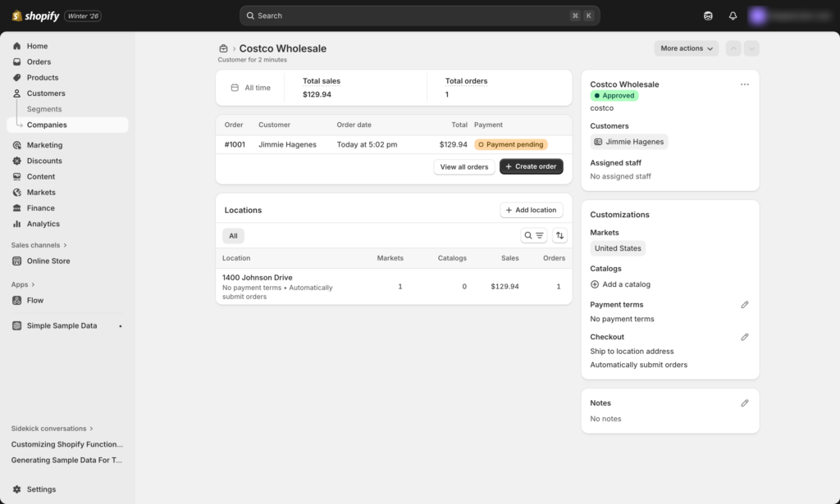Click the 'Today at 5:02 pm' cell
Image resolution: width=840 pixels, height=504 pixels.
click(367, 144)
